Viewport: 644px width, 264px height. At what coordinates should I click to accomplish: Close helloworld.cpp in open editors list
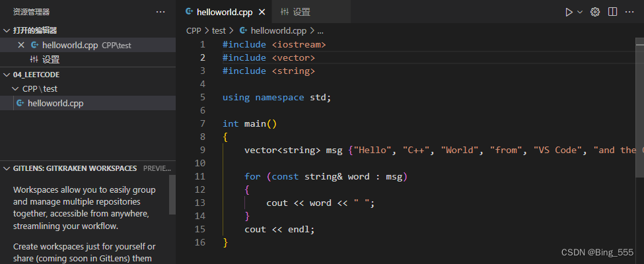(x=21, y=45)
